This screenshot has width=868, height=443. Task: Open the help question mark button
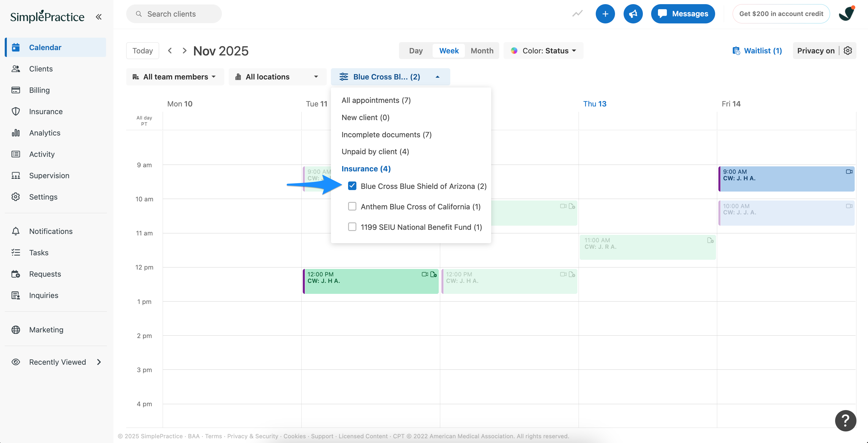[845, 420]
